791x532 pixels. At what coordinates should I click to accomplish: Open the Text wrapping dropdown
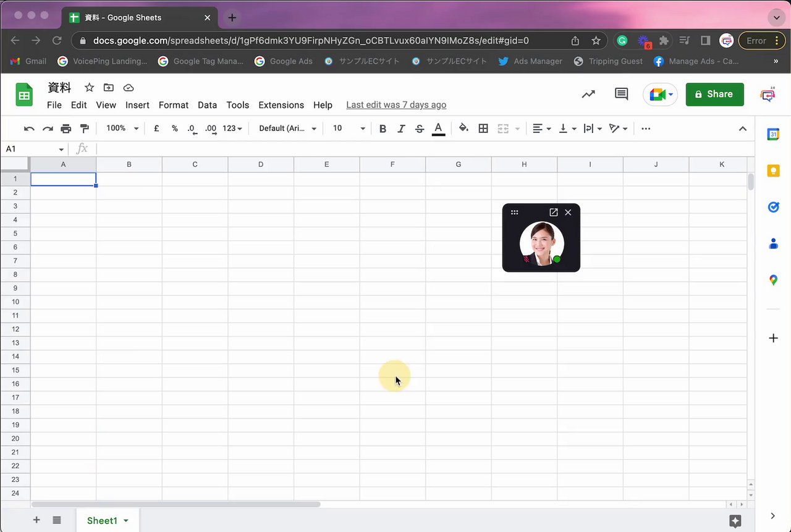[593, 129]
